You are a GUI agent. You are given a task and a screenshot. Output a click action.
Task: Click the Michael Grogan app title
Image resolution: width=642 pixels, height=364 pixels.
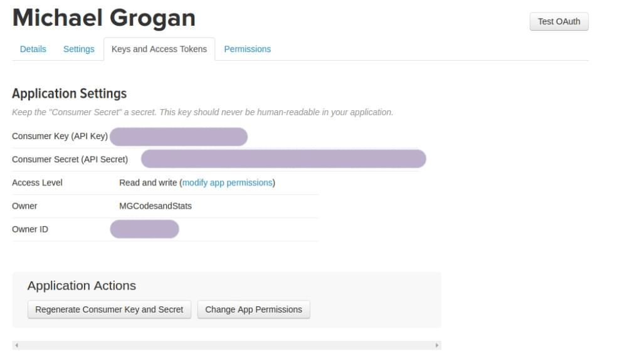(103, 18)
